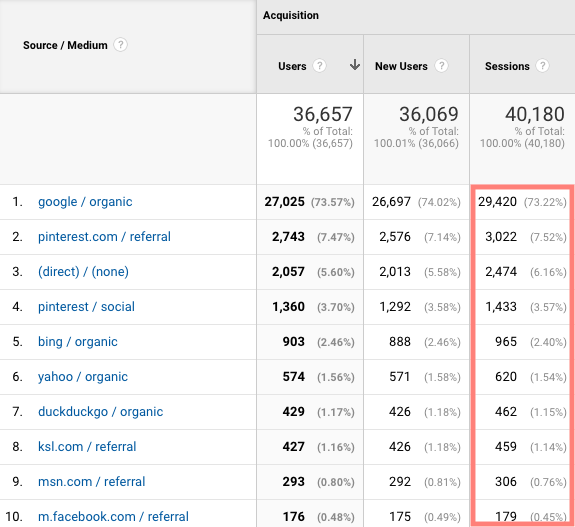
Task: Click users percentage (73.57%)
Action: click(x=333, y=202)
